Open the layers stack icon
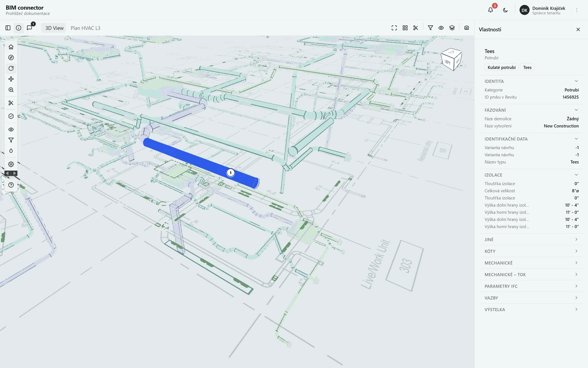 point(452,28)
